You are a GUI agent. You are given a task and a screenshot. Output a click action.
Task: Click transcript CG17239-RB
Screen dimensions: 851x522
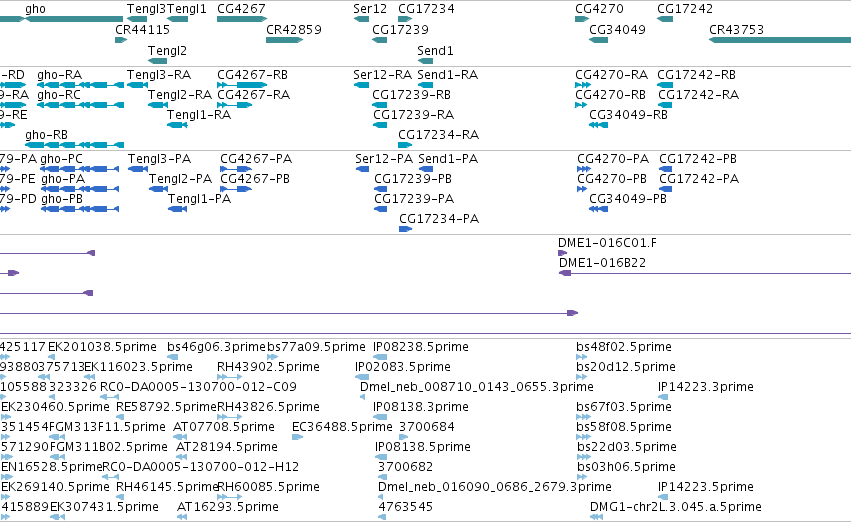tap(412, 95)
